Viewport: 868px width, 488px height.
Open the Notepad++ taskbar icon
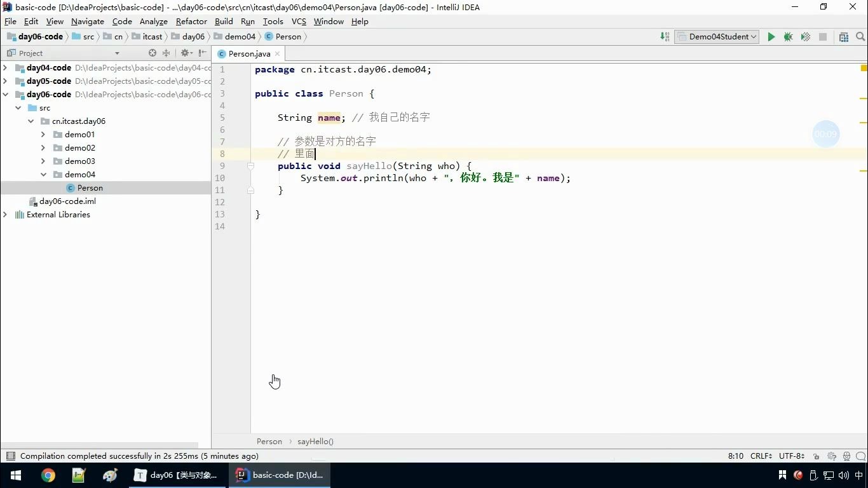pos(79,475)
